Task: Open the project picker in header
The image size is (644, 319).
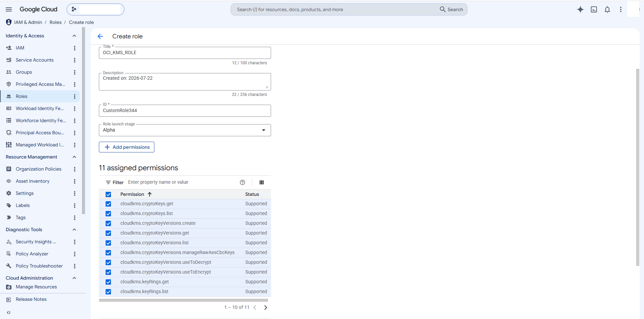Action: tap(96, 9)
